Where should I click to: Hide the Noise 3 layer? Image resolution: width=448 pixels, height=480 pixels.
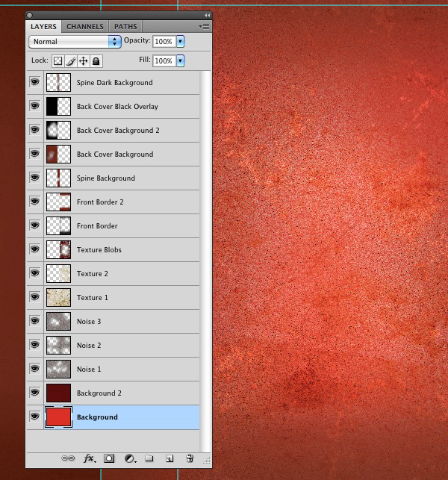34,321
